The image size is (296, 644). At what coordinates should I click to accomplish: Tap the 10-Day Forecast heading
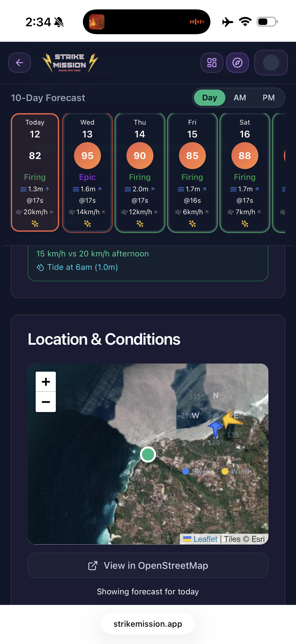pyautogui.click(x=48, y=98)
